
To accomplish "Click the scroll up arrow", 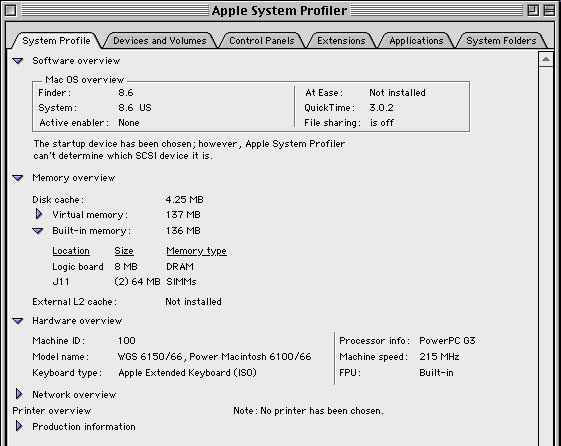I will (x=546, y=59).
